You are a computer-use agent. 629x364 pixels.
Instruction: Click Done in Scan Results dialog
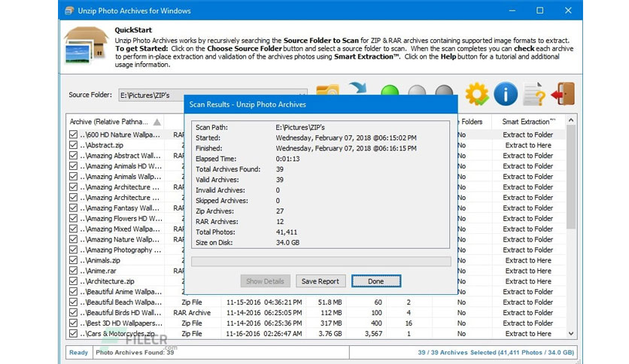[376, 281]
